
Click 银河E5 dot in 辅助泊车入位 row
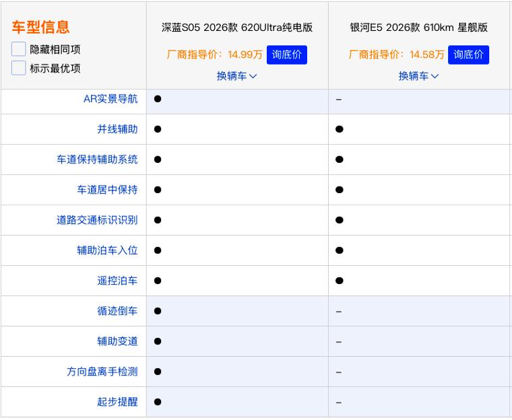click(340, 250)
